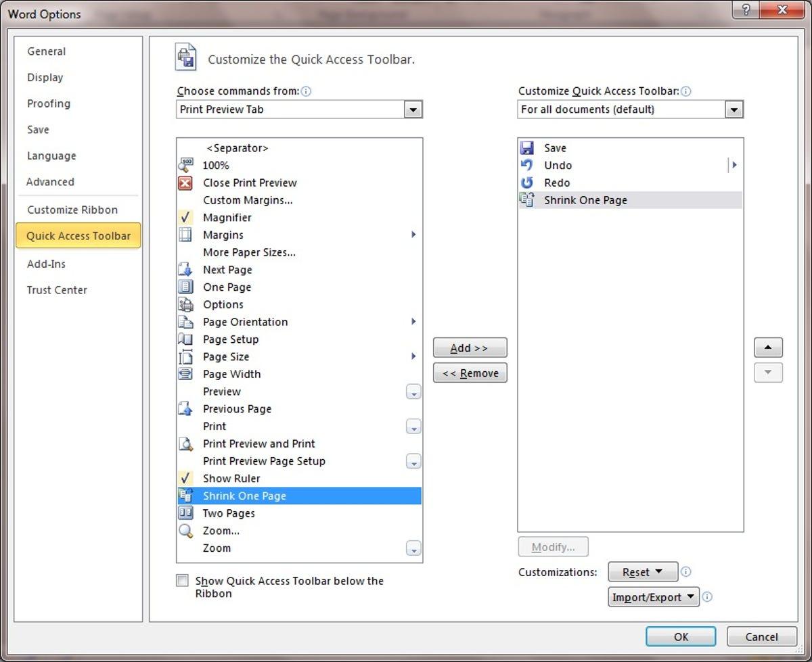Click the Zoom row dropdown indicator

pyautogui.click(x=413, y=549)
